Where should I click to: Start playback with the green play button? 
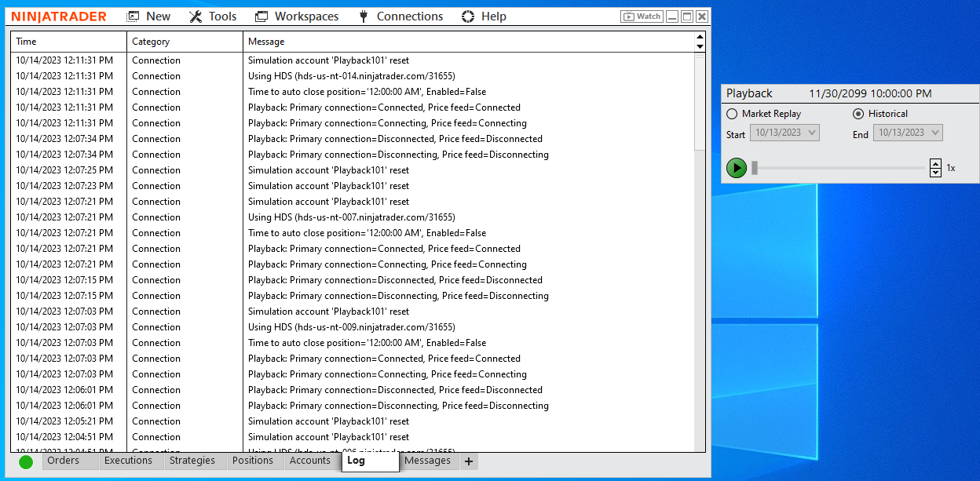(x=737, y=168)
